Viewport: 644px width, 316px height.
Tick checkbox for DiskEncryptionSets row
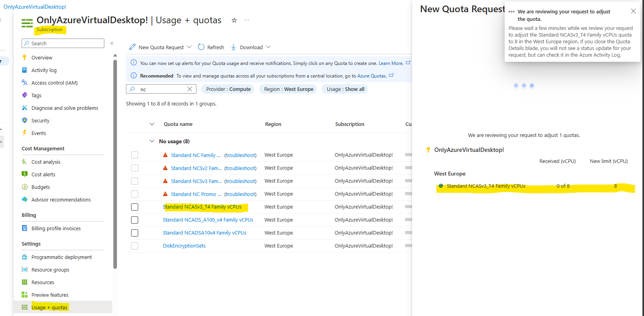[x=135, y=246]
